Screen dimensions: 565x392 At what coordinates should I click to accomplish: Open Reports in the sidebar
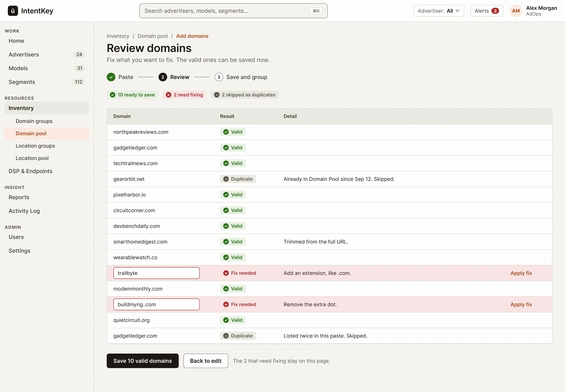click(47, 197)
